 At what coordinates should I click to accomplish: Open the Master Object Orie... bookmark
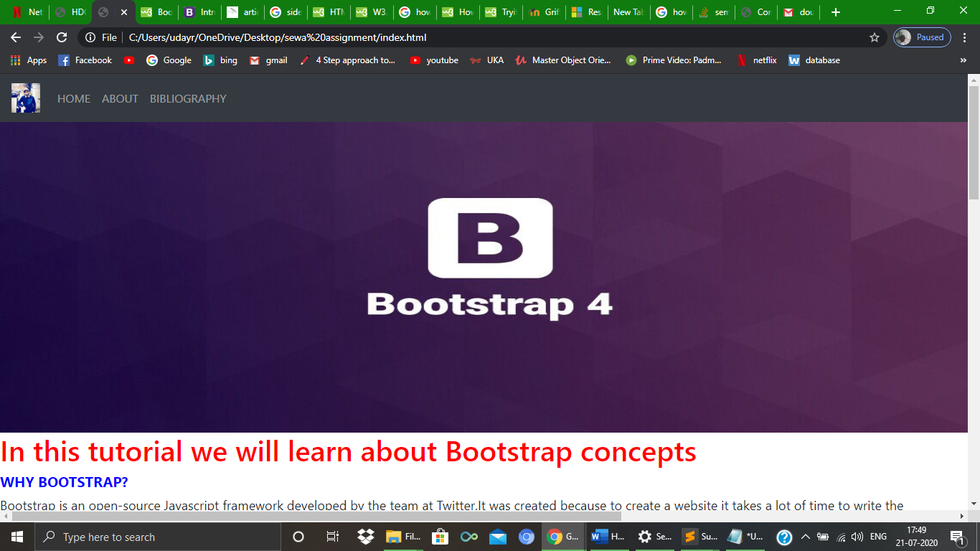(563, 60)
